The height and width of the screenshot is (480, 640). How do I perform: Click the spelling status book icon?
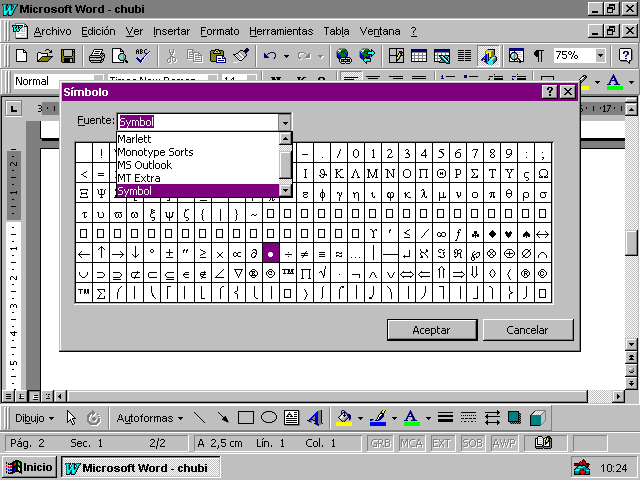pos(543,443)
